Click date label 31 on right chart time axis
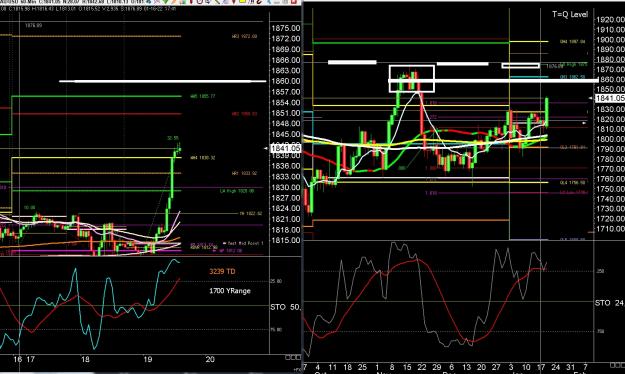Screen dimensions: 625x374 570,367
